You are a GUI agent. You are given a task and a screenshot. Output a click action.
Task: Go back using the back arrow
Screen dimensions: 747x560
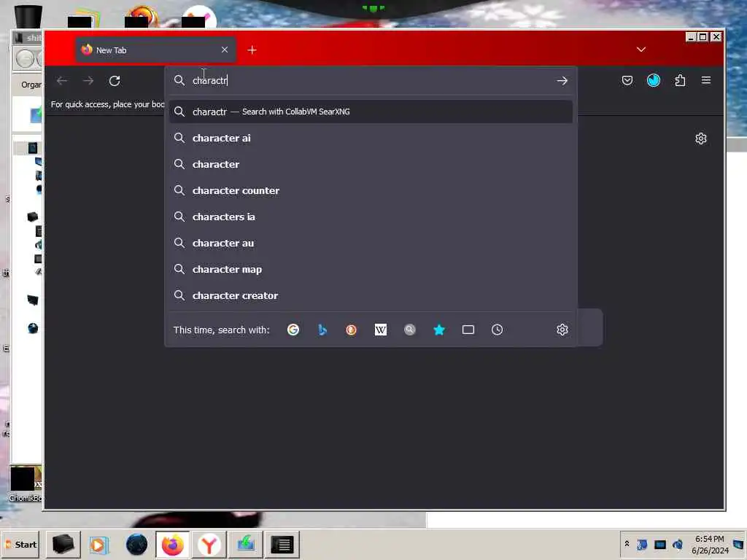coord(62,81)
